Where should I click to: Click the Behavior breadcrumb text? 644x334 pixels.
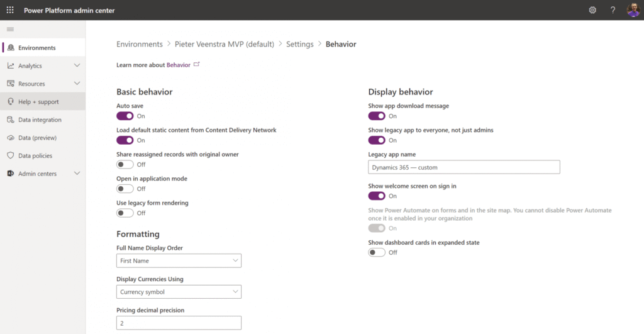pyautogui.click(x=341, y=44)
